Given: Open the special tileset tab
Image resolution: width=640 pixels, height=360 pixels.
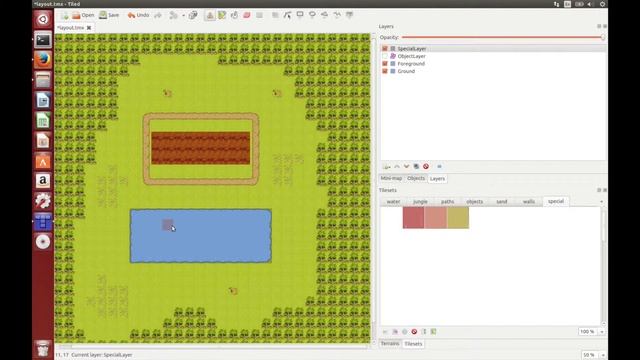Looking at the screenshot, I should [x=556, y=201].
